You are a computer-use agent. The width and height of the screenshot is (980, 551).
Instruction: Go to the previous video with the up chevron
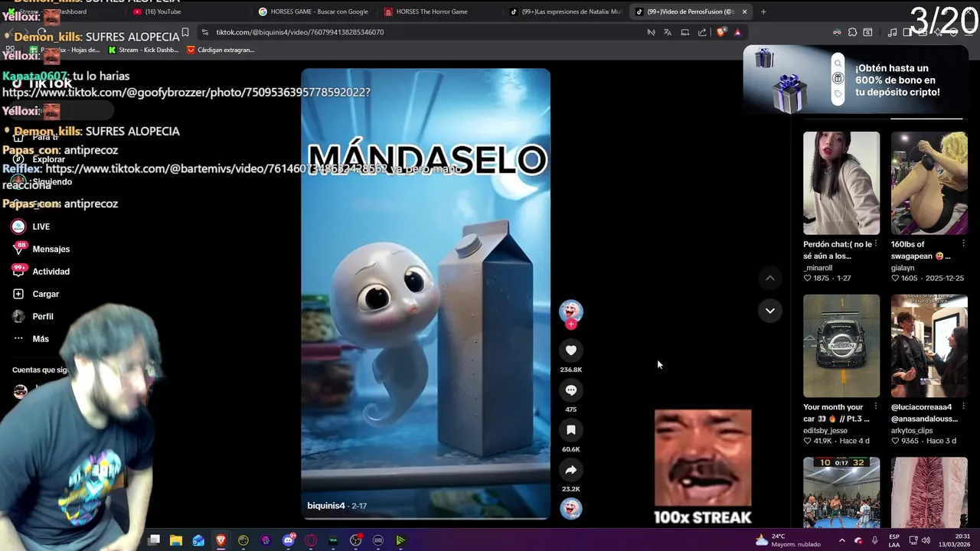[x=769, y=278]
